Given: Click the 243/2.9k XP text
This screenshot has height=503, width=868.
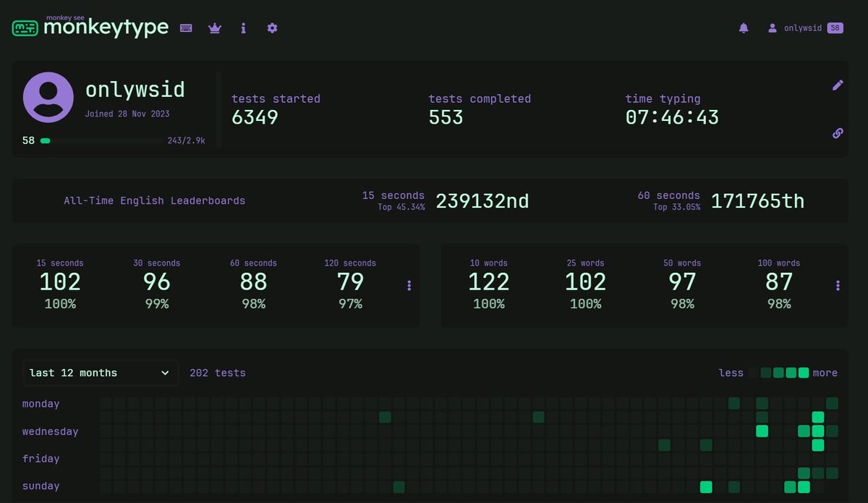Looking at the screenshot, I should pos(186,140).
